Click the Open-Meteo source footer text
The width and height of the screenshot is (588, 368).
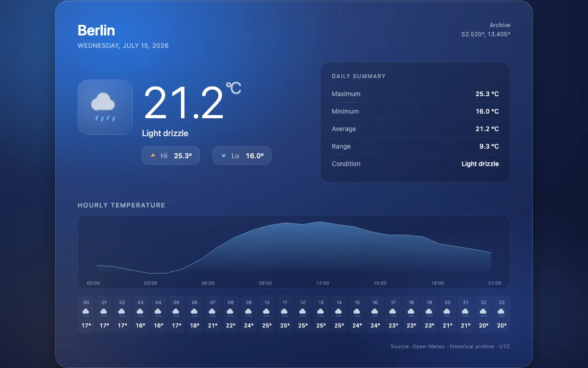[x=450, y=346]
